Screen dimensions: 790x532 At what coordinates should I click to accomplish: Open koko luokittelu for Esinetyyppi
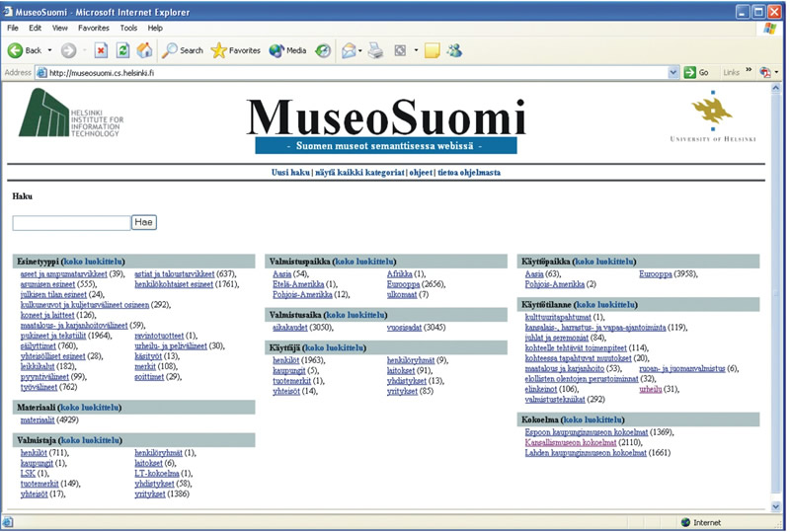[93, 262]
